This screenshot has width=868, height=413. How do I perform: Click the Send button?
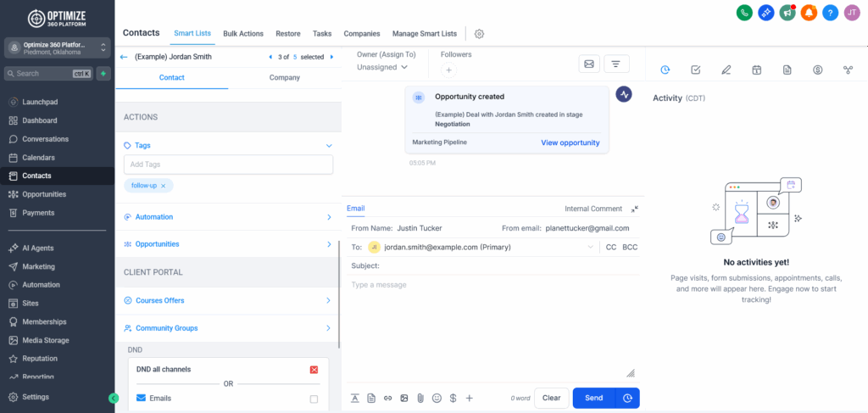point(594,398)
